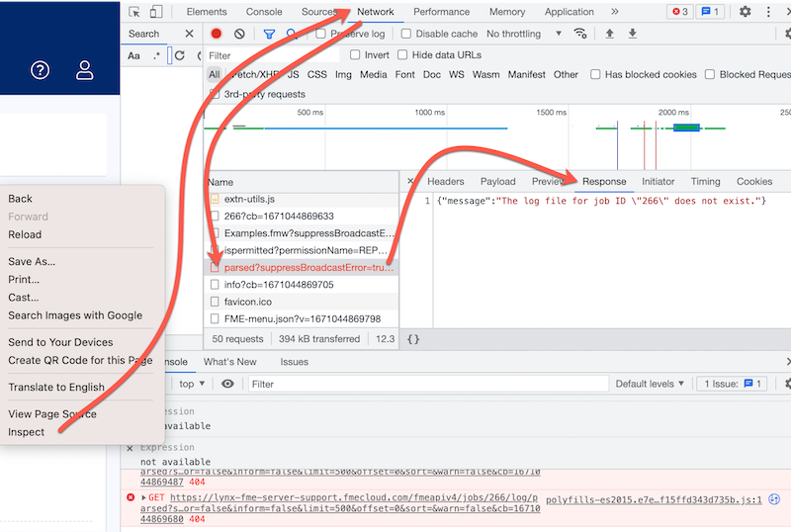Import HAR file upload icon
Viewport: 791px width, 532px height.
pos(609,34)
